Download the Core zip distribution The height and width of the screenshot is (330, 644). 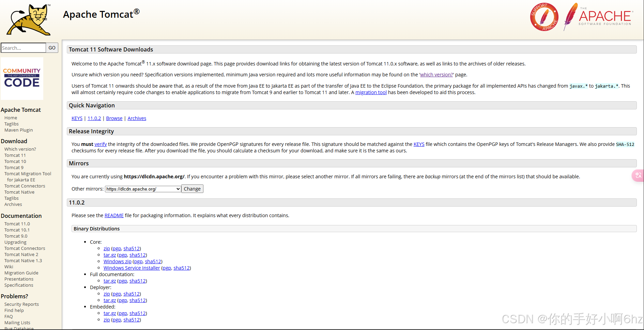(x=107, y=249)
